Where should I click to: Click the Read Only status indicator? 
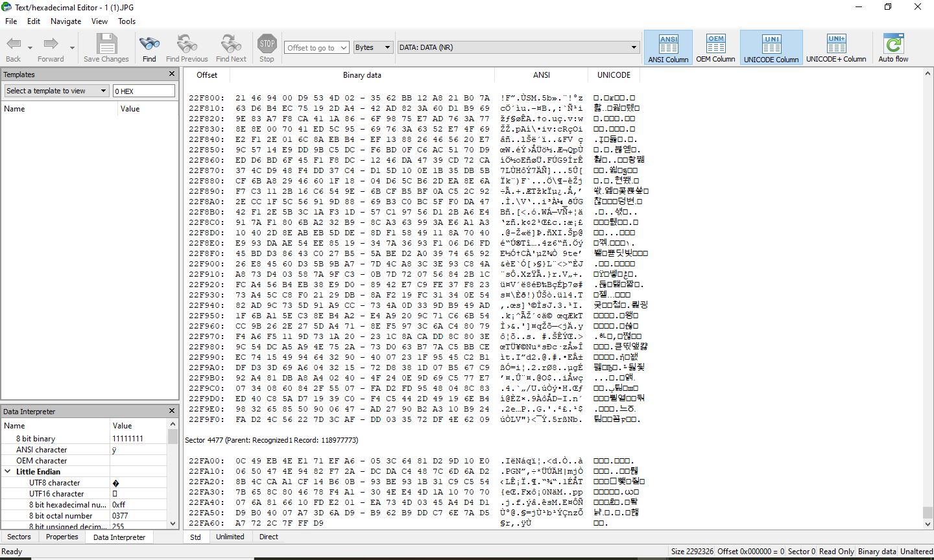pos(837,552)
